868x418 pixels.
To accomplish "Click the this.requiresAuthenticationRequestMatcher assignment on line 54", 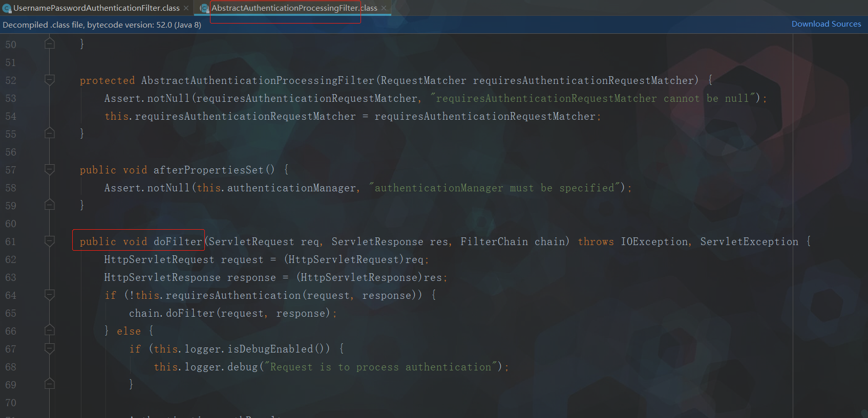I will click(230, 116).
